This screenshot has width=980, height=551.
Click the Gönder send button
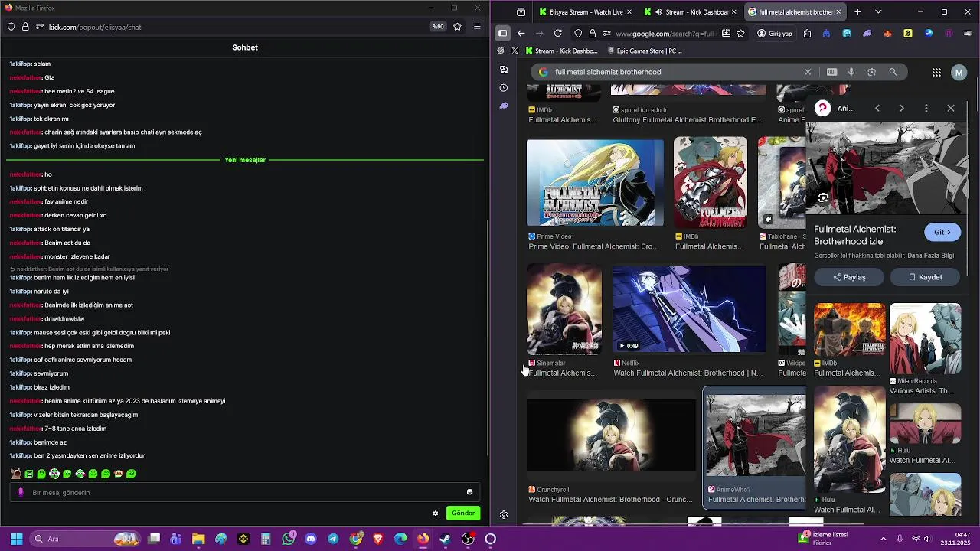click(x=463, y=514)
